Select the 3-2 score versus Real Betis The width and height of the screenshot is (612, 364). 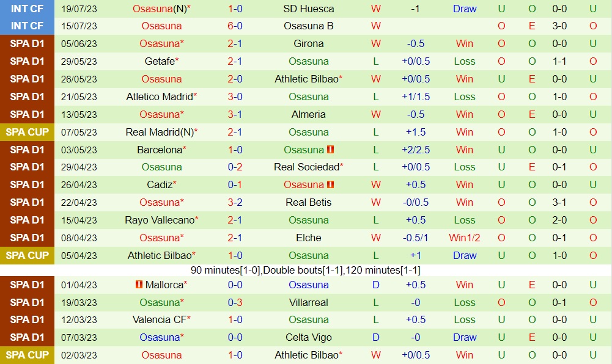tap(235, 202)
